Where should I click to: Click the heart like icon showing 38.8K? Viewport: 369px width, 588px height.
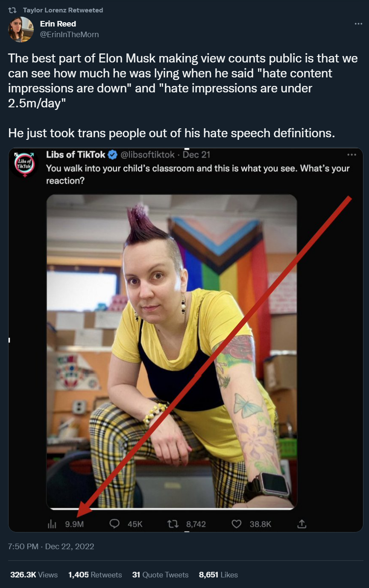tap(236, 524)
